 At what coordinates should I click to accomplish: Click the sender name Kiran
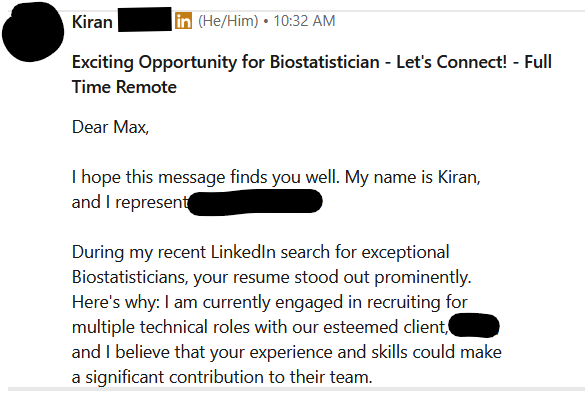[92, 22]
